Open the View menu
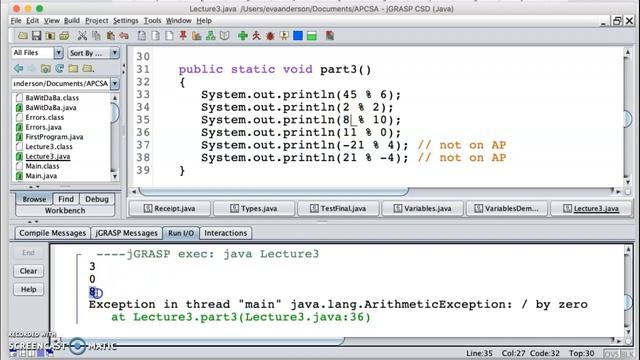Image resolution: width=640 pixels, height=360 pixels. (52, 20)
